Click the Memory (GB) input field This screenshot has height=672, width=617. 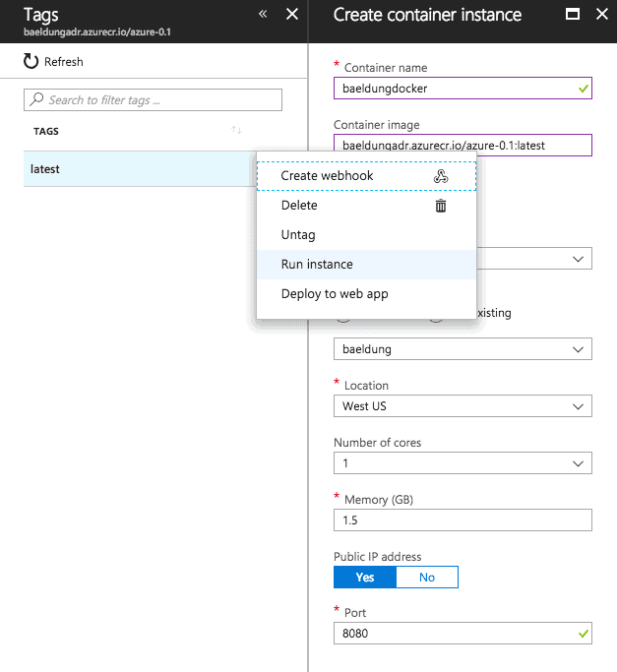[463, 520]
